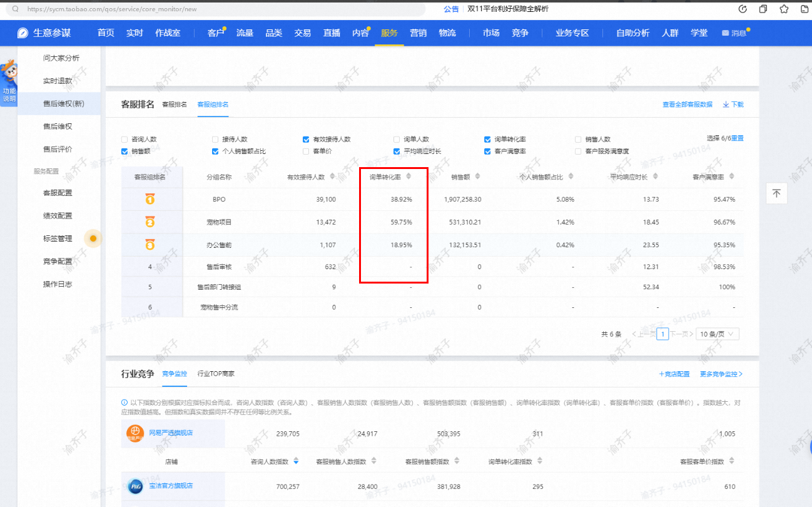Sort by 客户满意率 column arrows
Screen dimensions: 812x507
(731, 177)
